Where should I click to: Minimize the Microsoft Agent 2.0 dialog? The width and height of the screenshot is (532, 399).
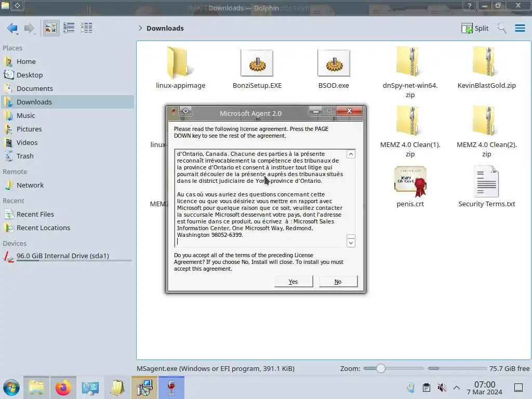[315, 111]
